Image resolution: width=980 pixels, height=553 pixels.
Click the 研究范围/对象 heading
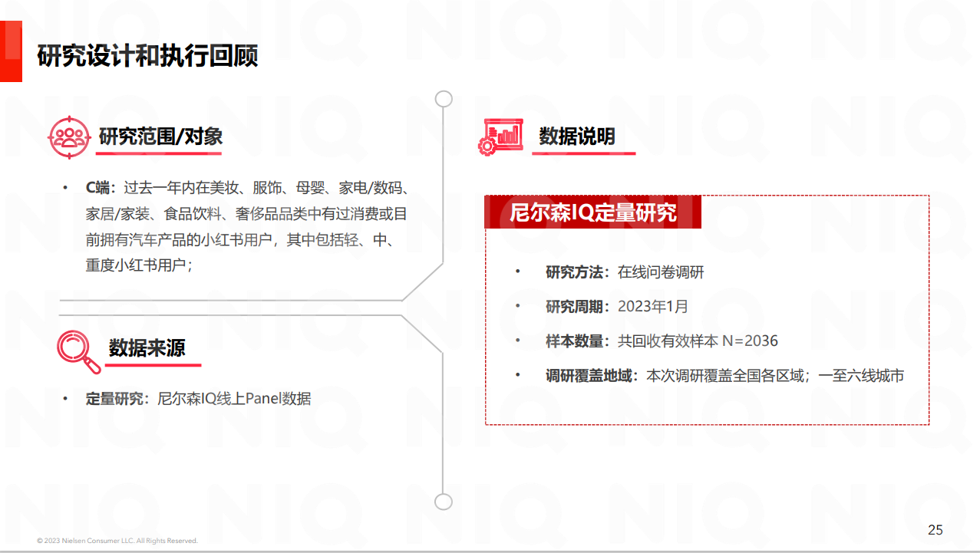pyautogui.click(x=161, y=137)
